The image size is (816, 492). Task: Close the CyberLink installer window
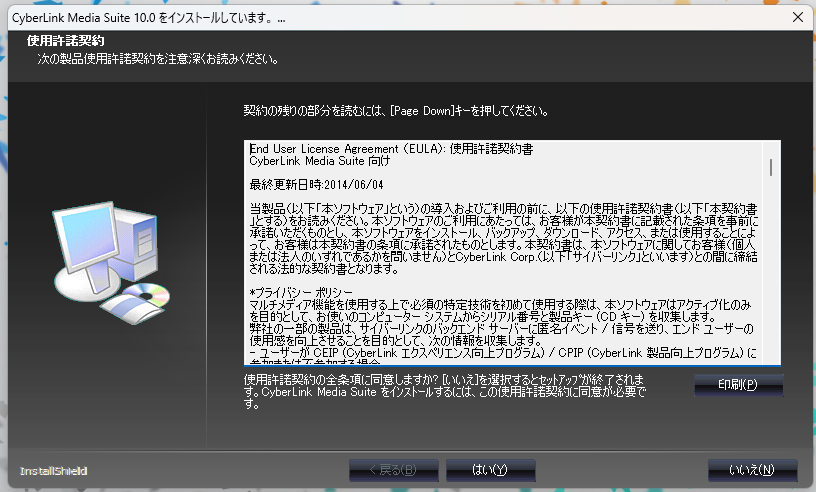point(797,17)
